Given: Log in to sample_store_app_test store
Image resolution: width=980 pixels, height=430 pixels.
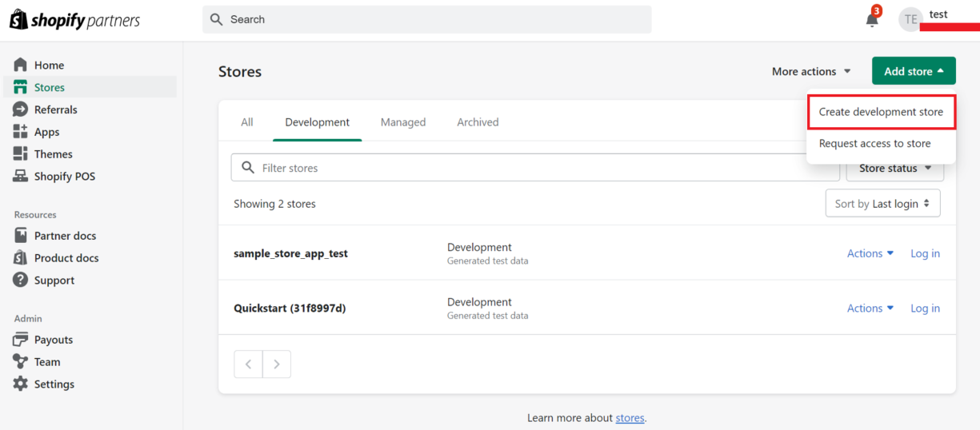Looking at the screenshot, I should coord(925,253).
